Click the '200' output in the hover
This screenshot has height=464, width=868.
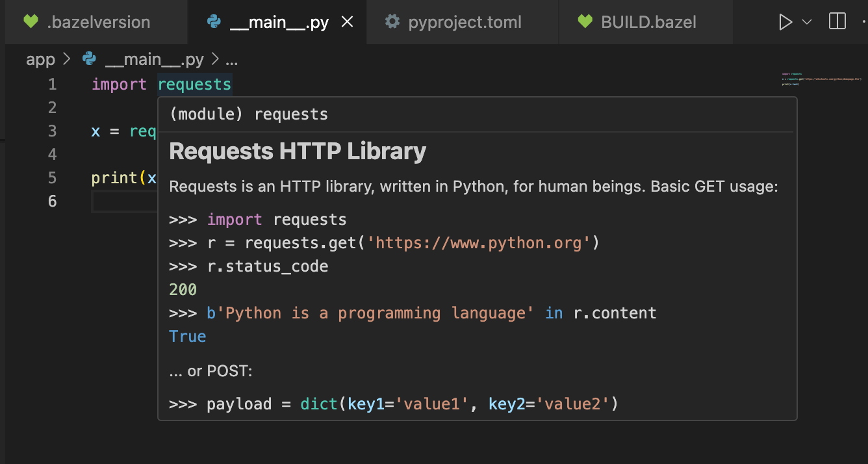(183, 290)
